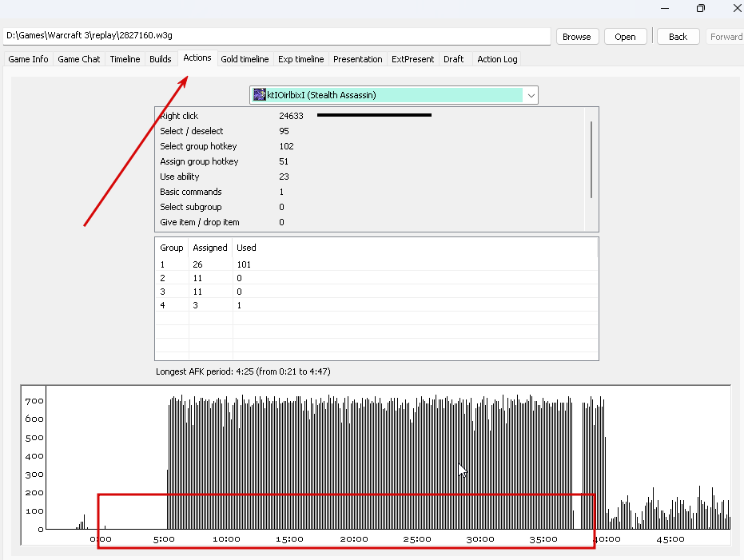The height and width of the screenshot is (560, 744).
Task: Restore down the window
Action: coord(700,8)
